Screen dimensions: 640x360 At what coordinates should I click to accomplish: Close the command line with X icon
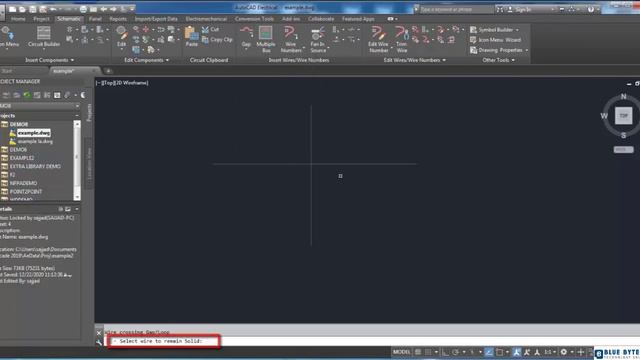pos(99,333)
